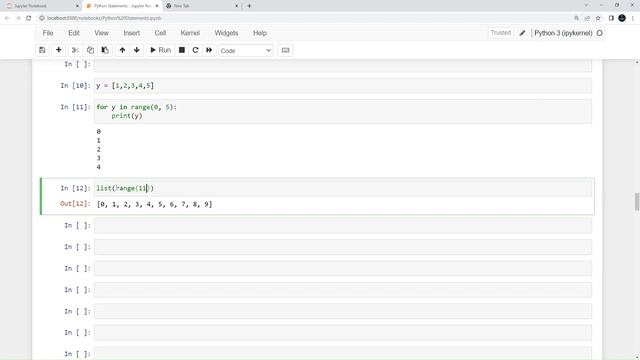The image size is (640, 360).
Task: Click the empty cell at top of notebook
Action: (342, 65)
